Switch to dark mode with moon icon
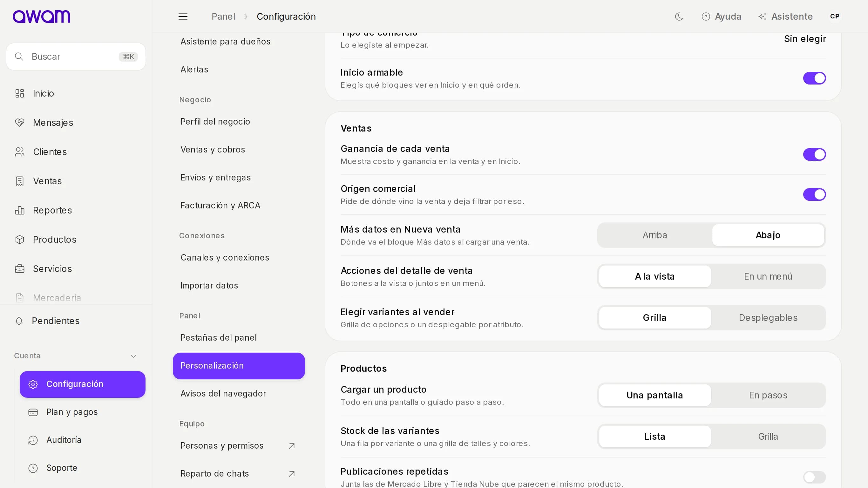 click(679, 17)
